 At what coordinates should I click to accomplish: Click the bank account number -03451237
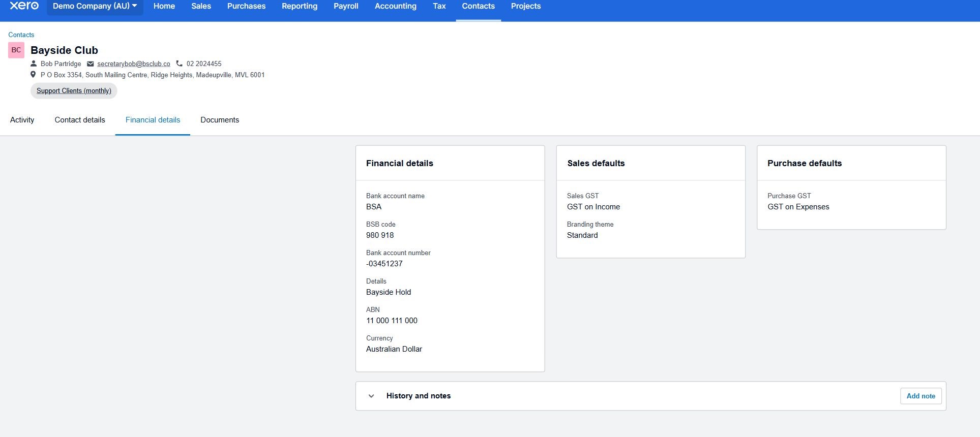384,264
